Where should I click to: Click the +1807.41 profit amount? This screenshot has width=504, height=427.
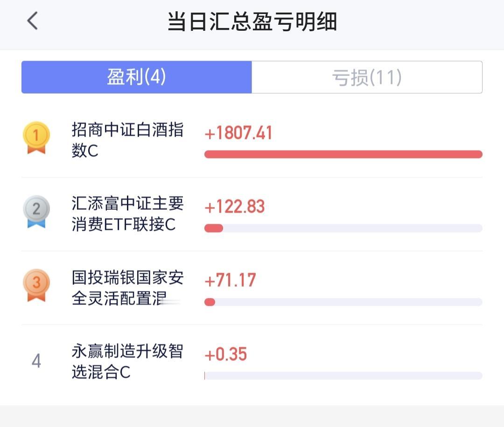click(x=238, y=133)
